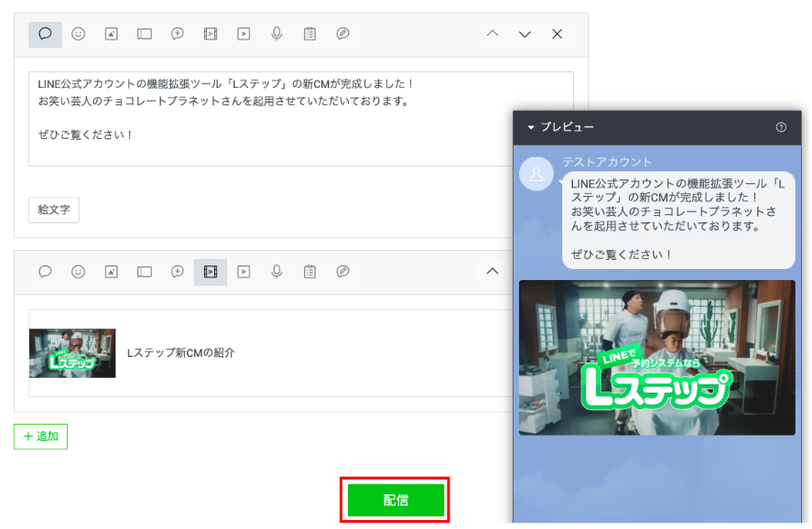Add another message with ＋追加

(40, 437)
